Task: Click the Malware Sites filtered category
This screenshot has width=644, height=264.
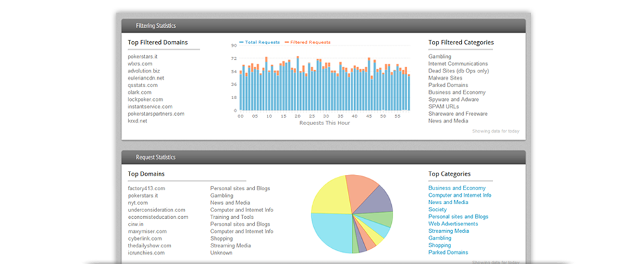Action: [x=445, y=78]
